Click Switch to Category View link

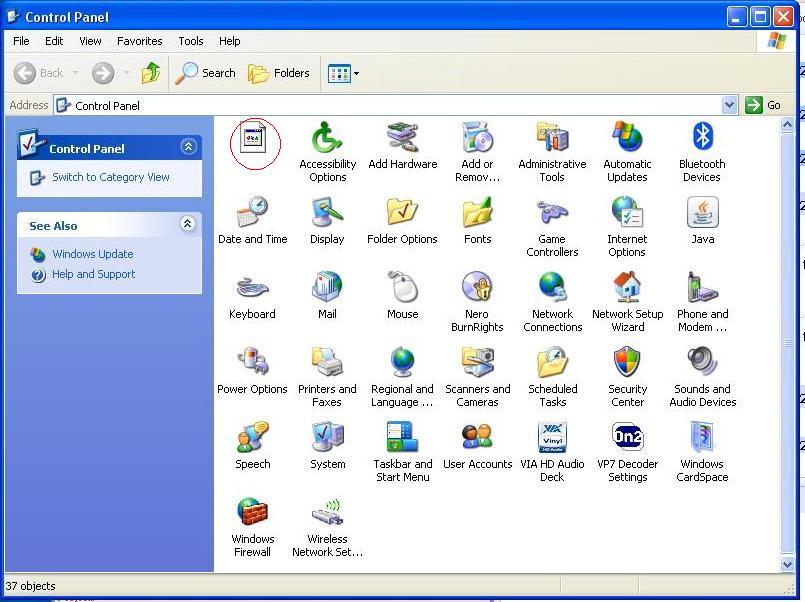110,177
